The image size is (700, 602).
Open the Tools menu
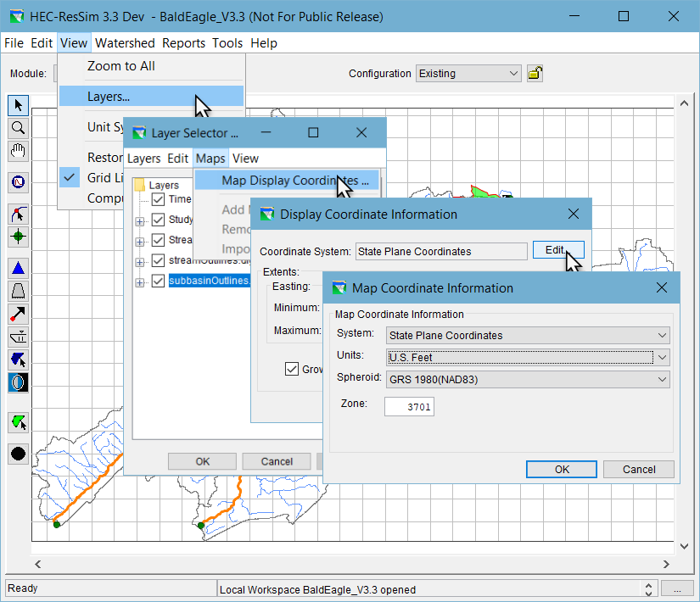pyautogui.click(x=227, y=43)
